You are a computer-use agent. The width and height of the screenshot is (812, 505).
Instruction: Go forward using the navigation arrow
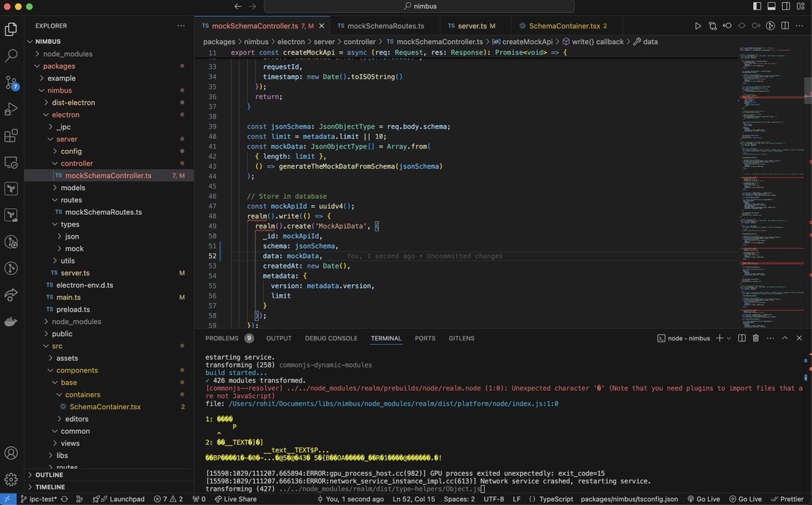click(253, 6)
